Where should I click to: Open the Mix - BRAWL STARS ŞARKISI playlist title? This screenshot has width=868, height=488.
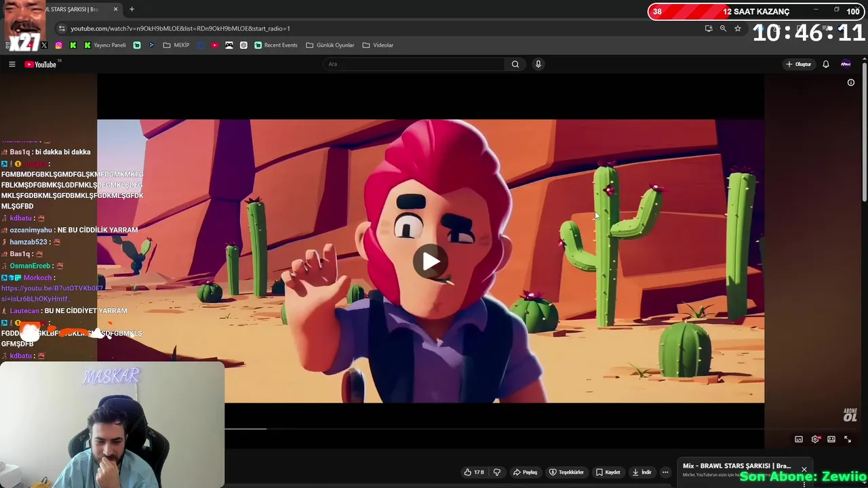[736, 466]
